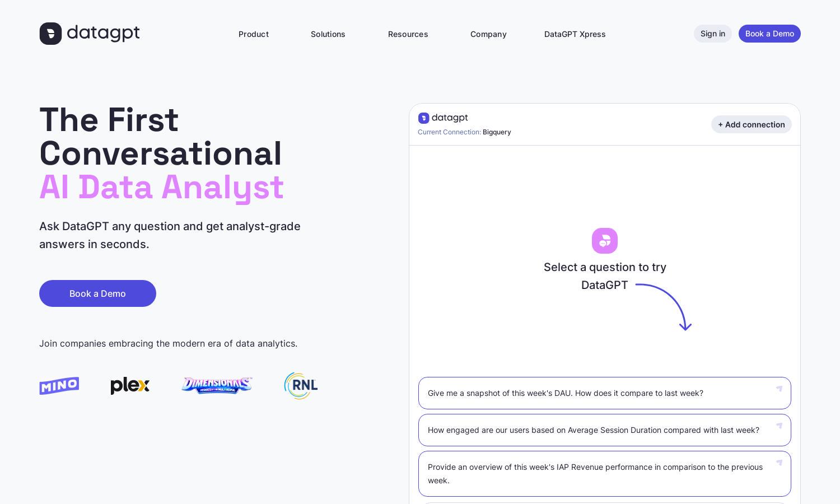The height and width of the screenshot is (504, 840).
Task: Click 'Select a question to try DataGPT' text
Action: [605, 276]
